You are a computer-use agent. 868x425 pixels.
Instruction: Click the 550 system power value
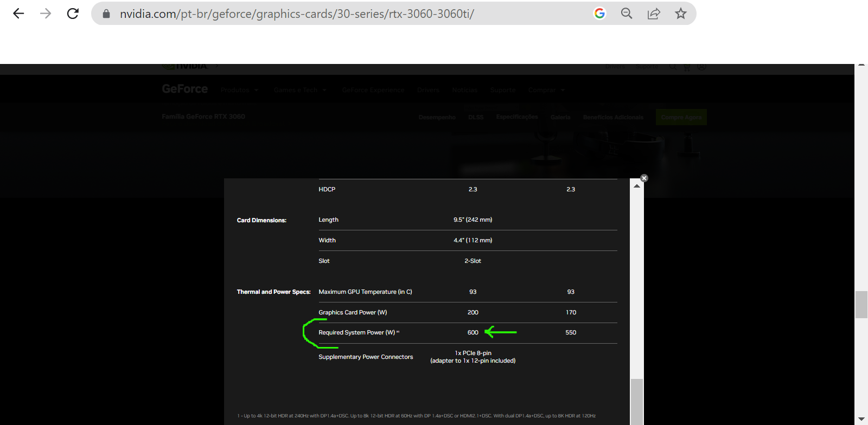(571, 332)
